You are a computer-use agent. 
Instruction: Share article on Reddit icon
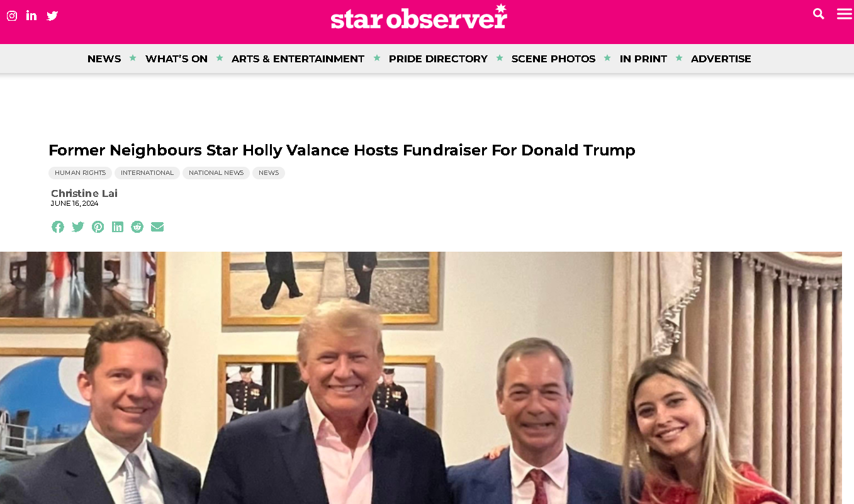point(137,227)
